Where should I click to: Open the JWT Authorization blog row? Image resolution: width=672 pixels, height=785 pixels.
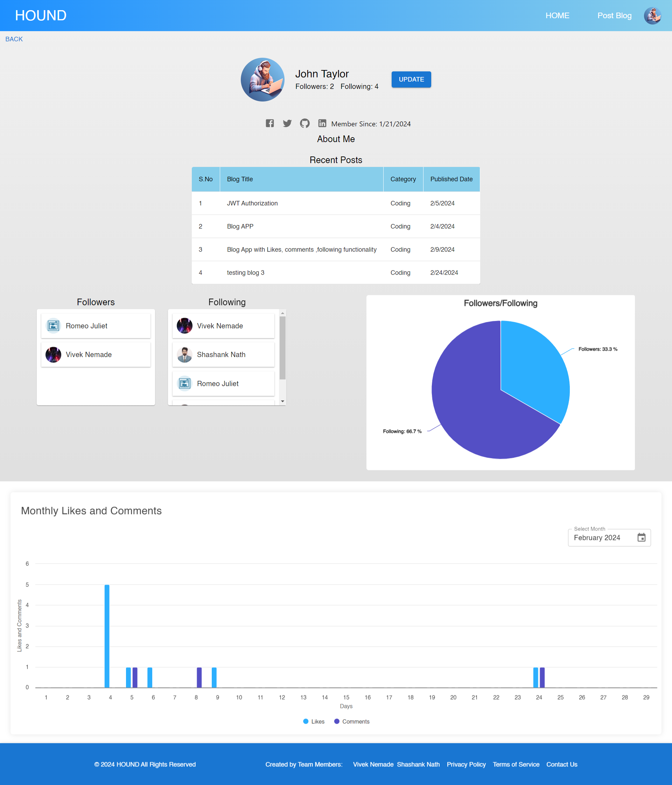click(x=252, y=203)
